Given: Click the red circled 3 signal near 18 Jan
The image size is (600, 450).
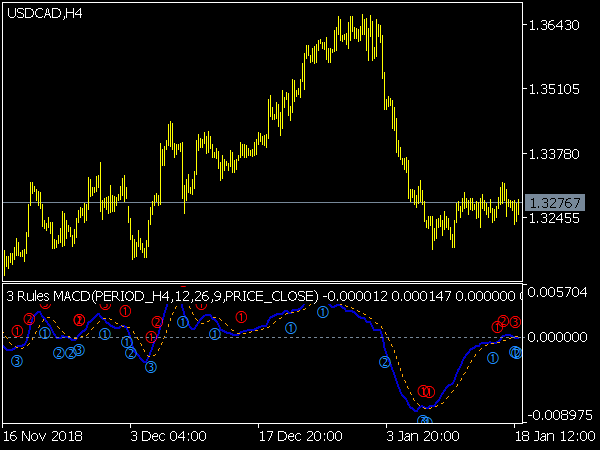Looking at the screenshot, I should 515,322.
